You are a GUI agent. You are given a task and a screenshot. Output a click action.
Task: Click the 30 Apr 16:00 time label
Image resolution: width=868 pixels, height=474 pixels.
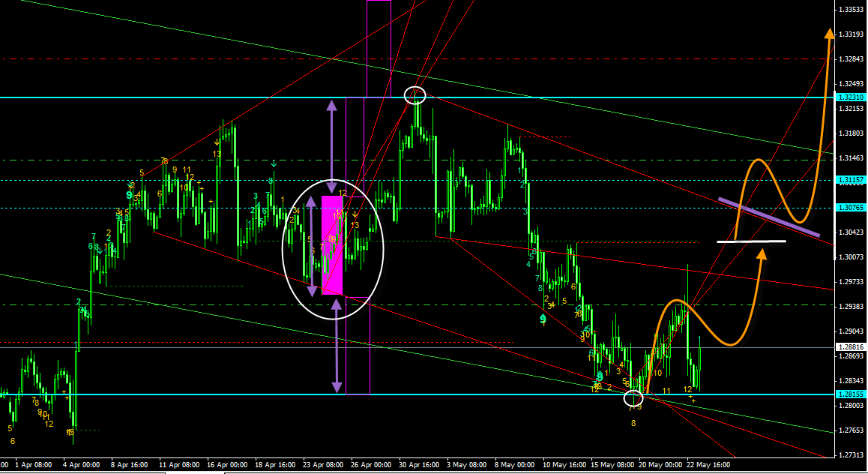[419, 465]
